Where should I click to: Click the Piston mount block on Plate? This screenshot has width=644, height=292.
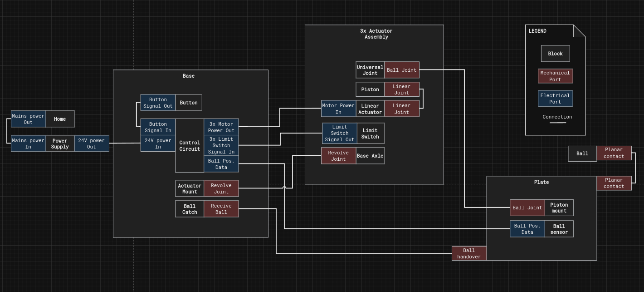559,208
